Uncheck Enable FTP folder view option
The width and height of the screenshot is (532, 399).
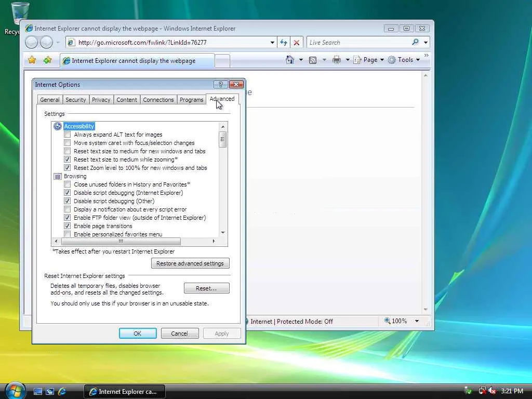67,218
